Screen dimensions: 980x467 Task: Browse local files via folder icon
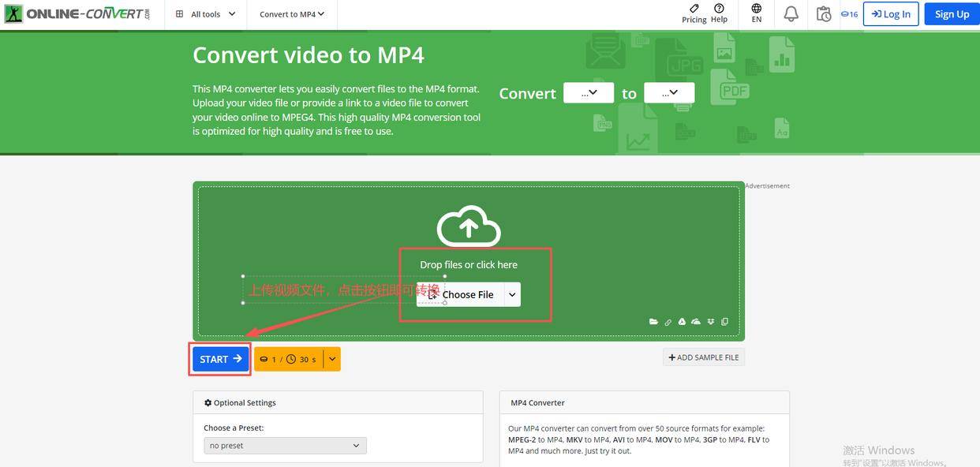[653, 322]
